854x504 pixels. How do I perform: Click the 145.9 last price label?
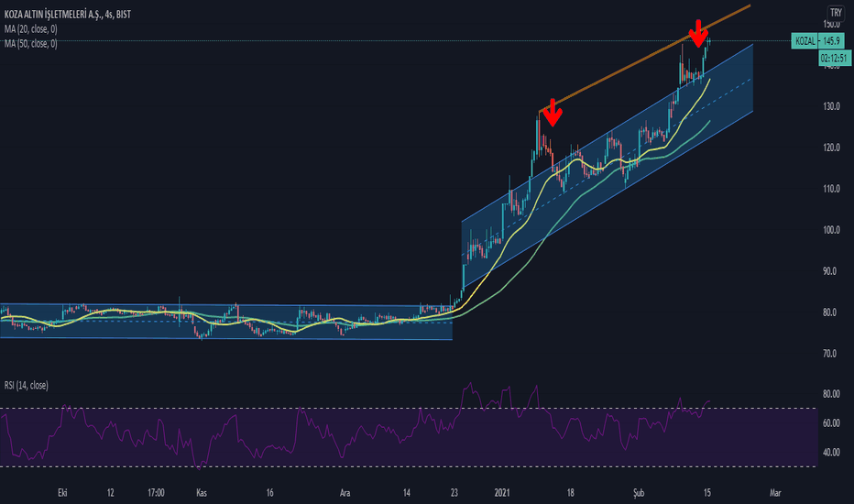point(832,41)
